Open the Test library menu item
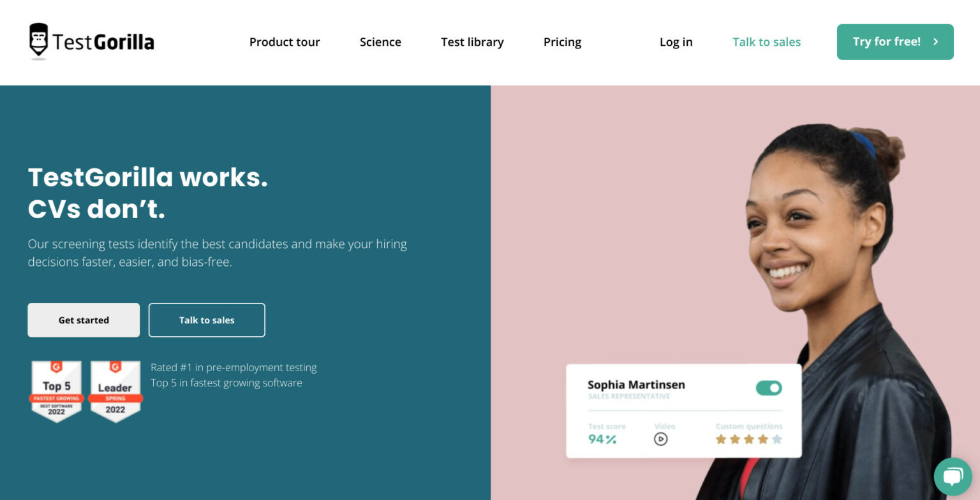This screenshot has height=500, width=980. [472, 42]
